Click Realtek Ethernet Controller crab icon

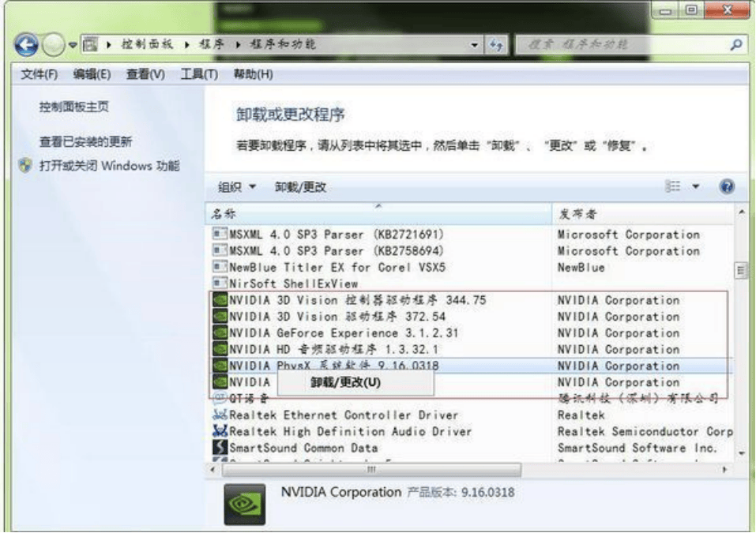pos(220,415)
